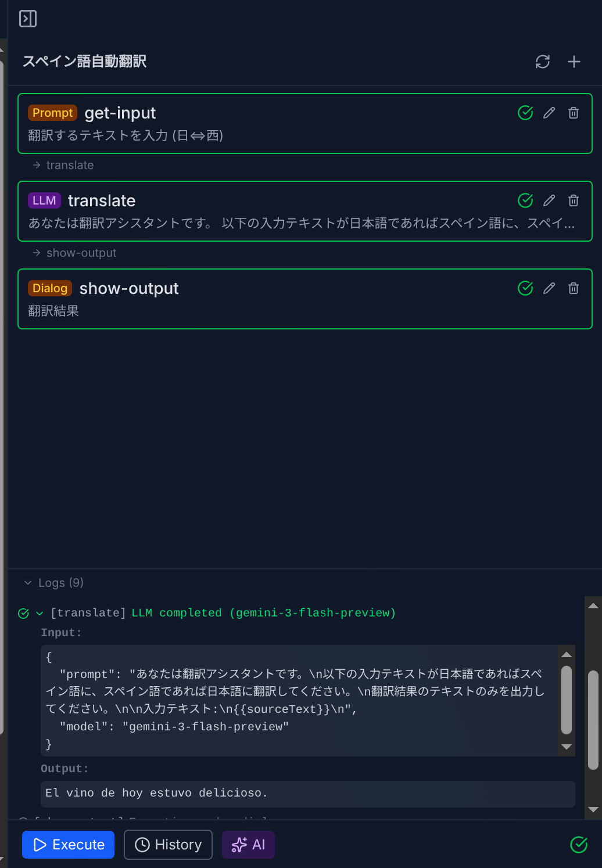The height and width of the screenshot is (868, 602).
Task: Collapse the Logs (9) panel
Action: [27, 582]
